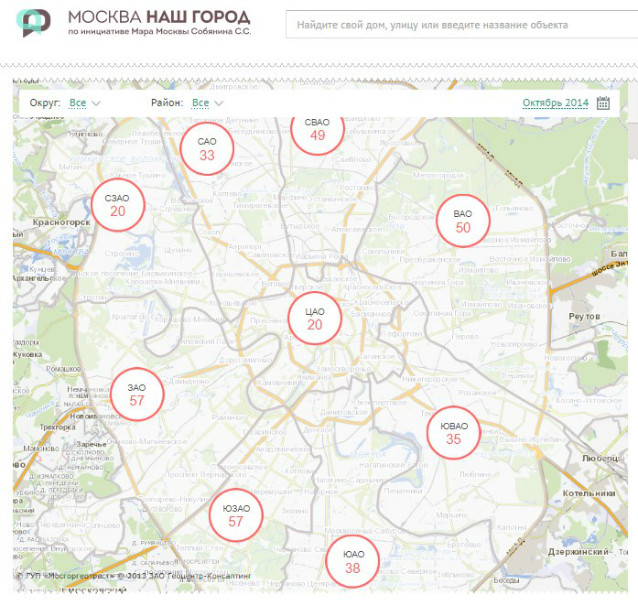The image size is (638, 600).
Task: Open the Октябрь 2014 date selector
Action: pyautogui.click(x=555, y=103)
